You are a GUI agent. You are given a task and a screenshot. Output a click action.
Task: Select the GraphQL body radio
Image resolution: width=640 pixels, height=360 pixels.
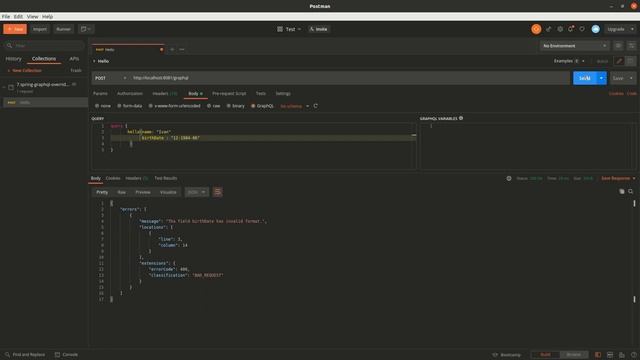253,106
